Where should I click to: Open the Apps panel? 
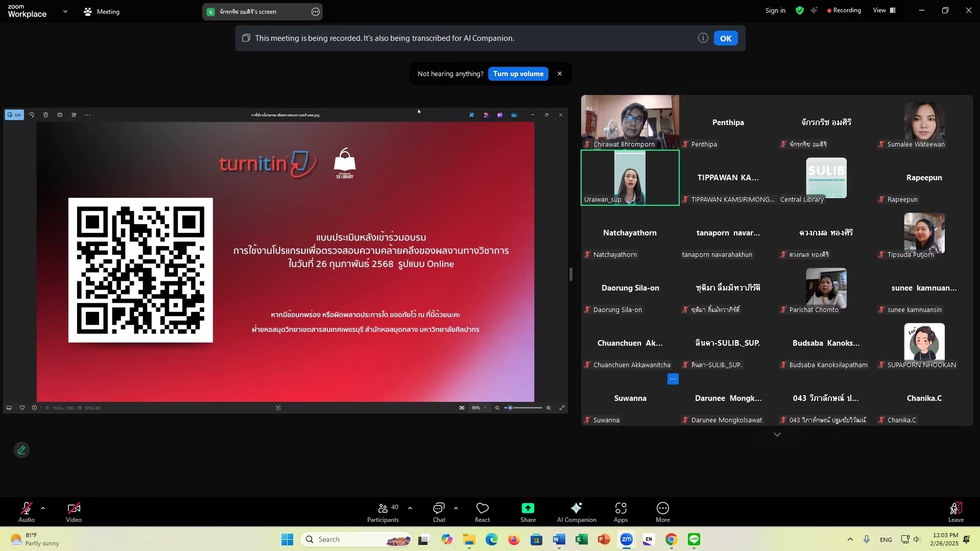tap(621, 512)
